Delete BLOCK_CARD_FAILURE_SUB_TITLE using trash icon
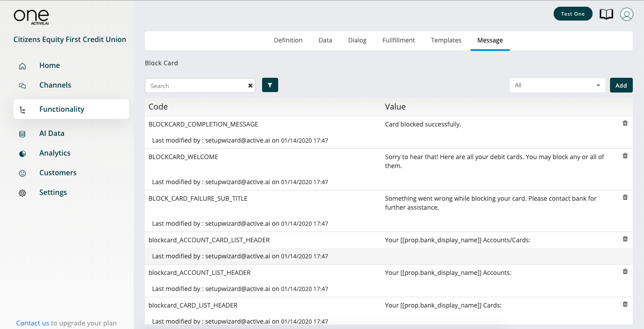This screenshot has height=329, width=644. (625, 197)
